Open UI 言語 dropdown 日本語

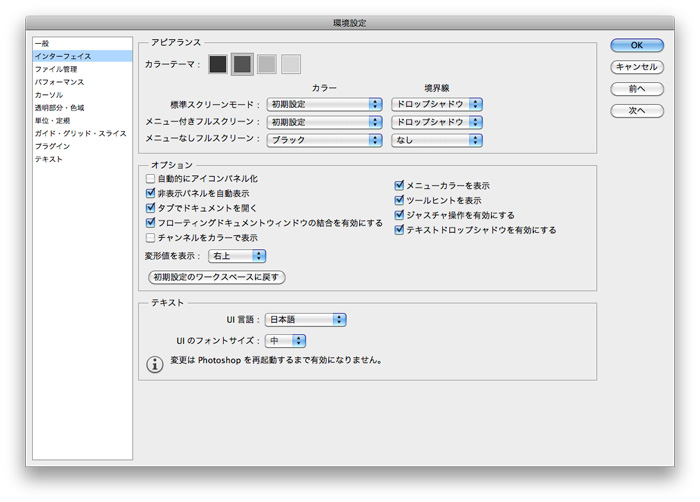coord(306,320)
